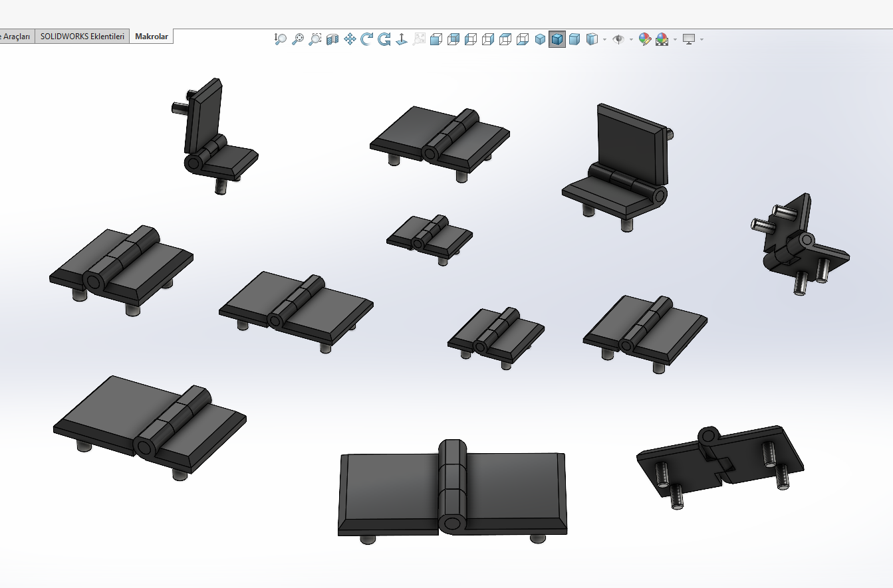Switch to the Bottom standard view
The width and height of the screenshot is (893, 588).
pos(523,39)
